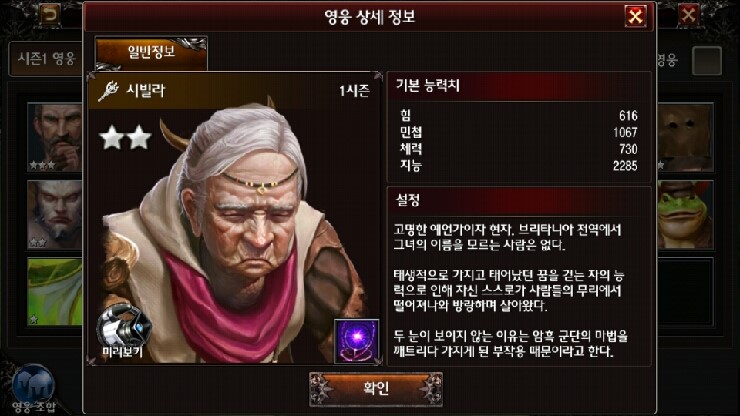Pick the brown masked hero thumbnail
The image size is (740, 416).
coord(685,137)
